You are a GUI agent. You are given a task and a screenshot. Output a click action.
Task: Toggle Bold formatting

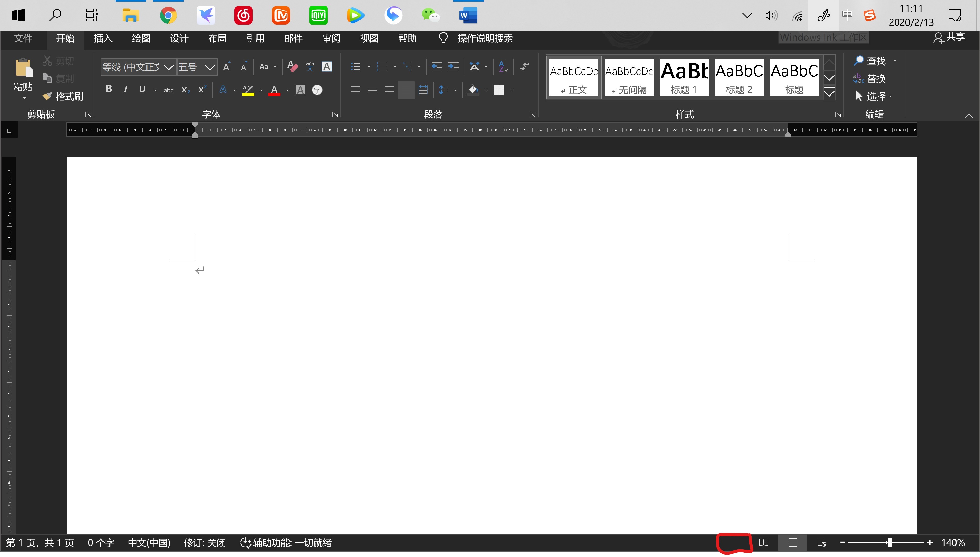pos(108,90)
